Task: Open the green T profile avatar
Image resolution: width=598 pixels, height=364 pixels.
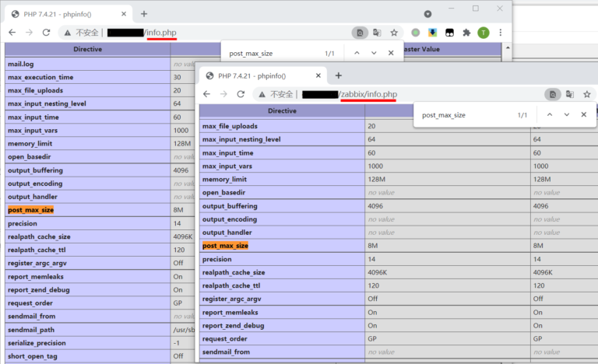Action: 484,33
